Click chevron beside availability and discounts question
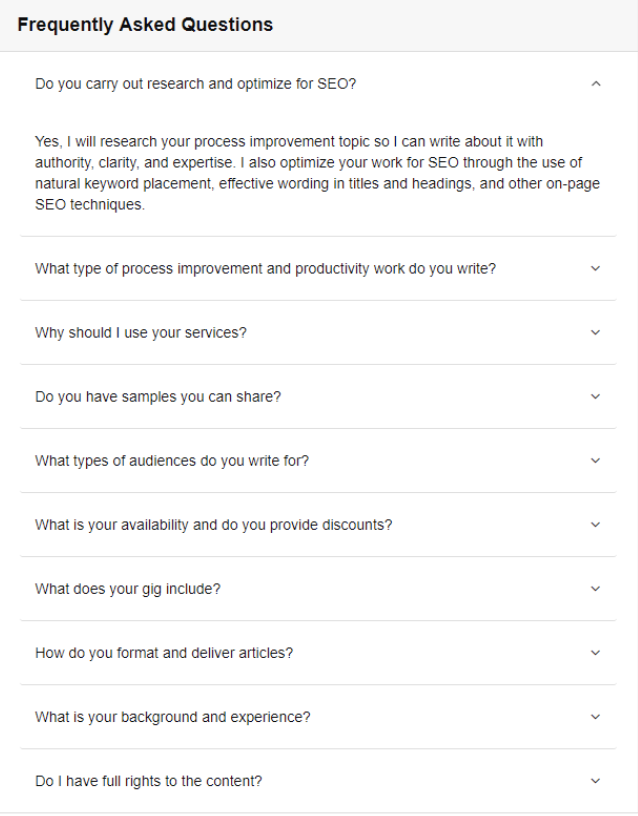This screenshot has width=638, height=816. coord(596,524)
